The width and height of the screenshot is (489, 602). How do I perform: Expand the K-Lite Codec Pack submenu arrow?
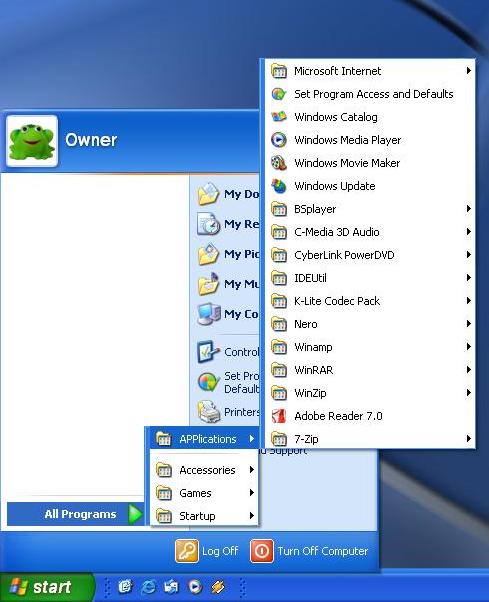click(x=468, y=301)
